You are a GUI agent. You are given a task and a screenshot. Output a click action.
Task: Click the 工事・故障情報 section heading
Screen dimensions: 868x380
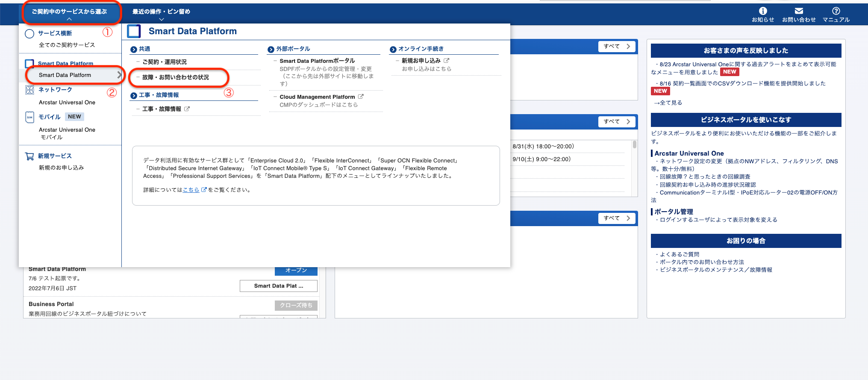(159, 95)
